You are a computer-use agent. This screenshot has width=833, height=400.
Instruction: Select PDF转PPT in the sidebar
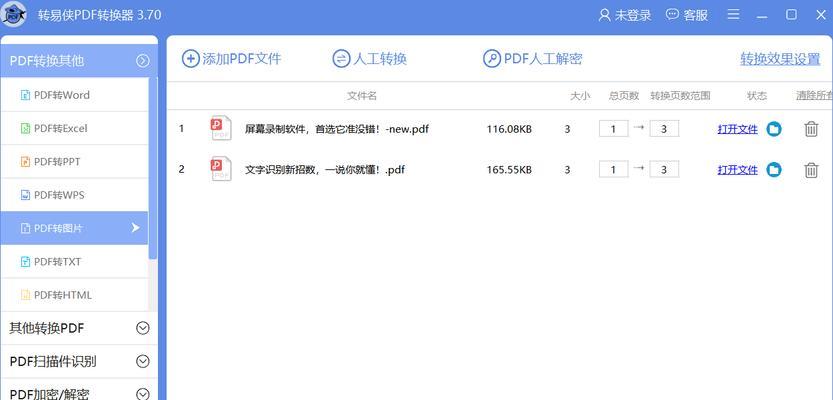click(74, 161)
